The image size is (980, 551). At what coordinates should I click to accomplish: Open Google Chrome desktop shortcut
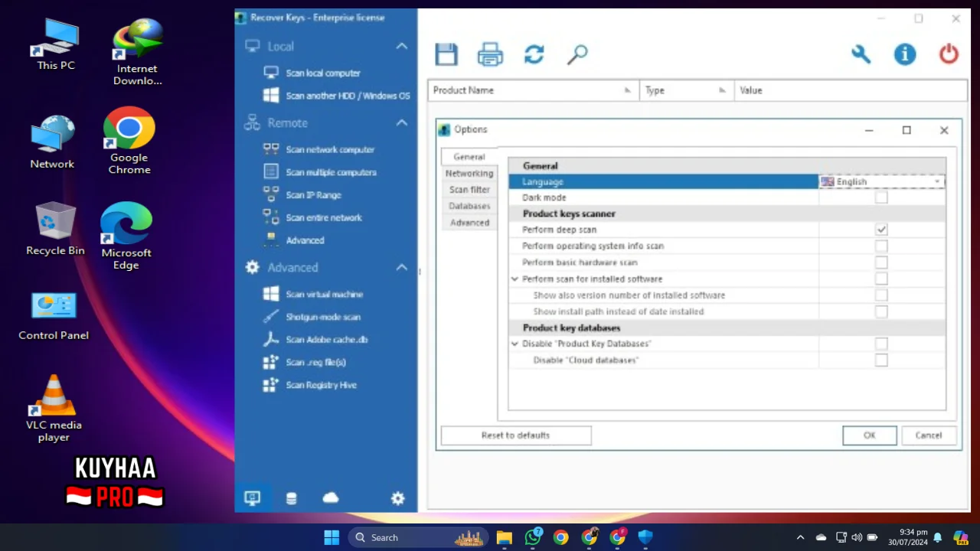coord(129,142)
